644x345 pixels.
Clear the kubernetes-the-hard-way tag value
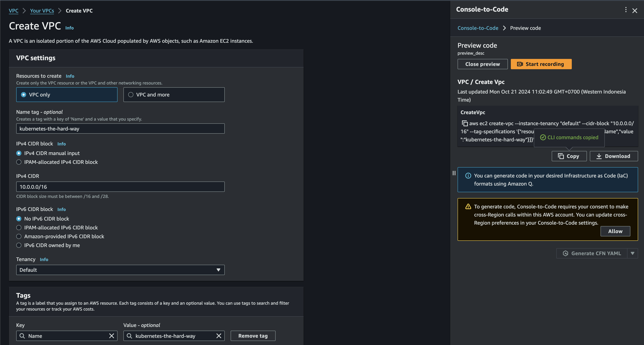tap(219, 336)
